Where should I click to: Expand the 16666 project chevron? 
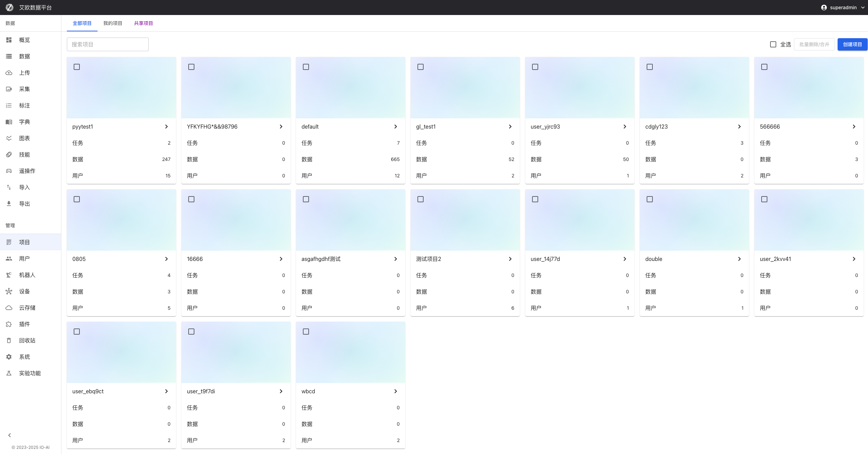(x=281, y=259)
